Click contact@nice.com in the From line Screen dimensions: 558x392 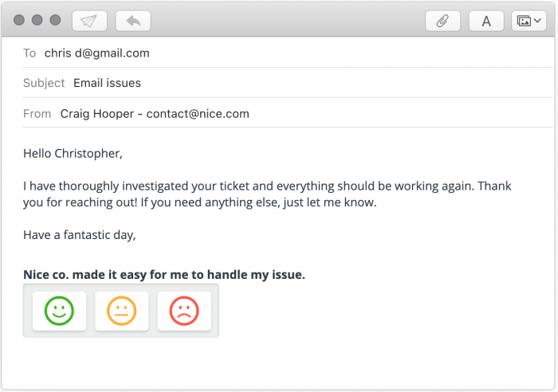[x=198, y=114]
